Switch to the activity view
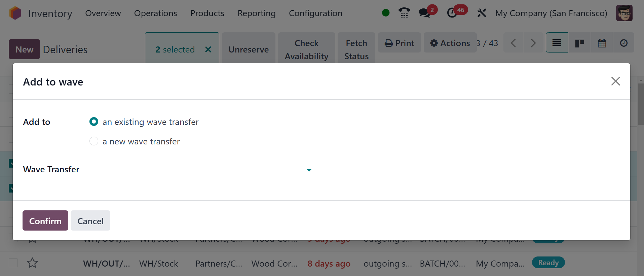644x276 pixels. 623,43
